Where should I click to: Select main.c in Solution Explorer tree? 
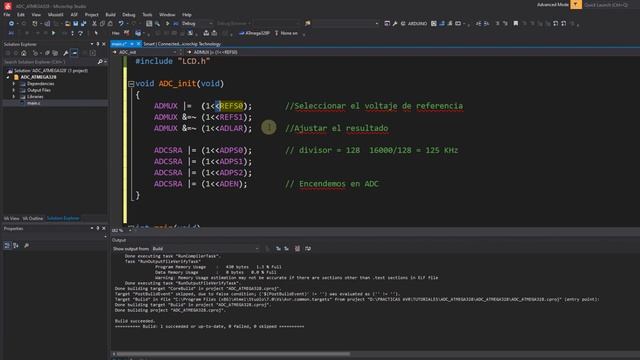(x=33, y=103)
